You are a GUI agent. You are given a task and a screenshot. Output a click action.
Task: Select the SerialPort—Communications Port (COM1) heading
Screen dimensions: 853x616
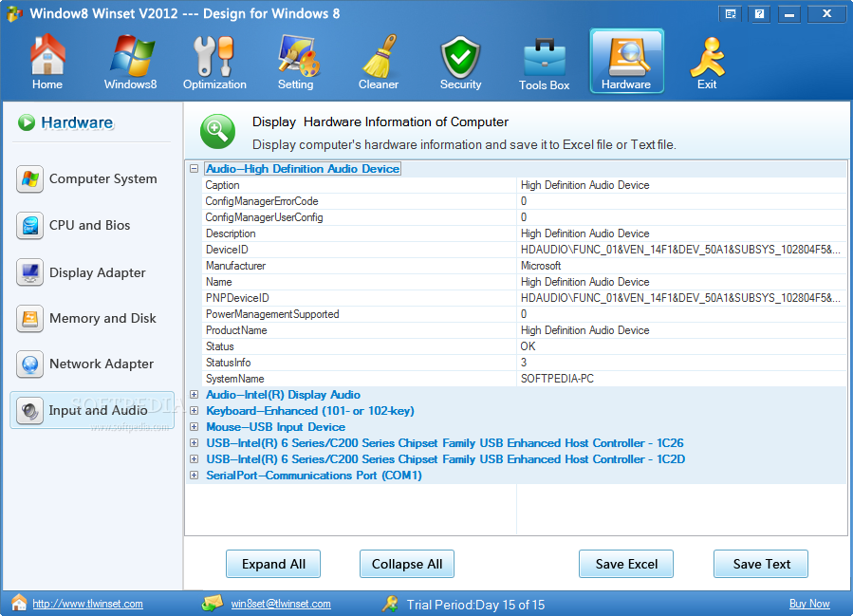(314, 476)
